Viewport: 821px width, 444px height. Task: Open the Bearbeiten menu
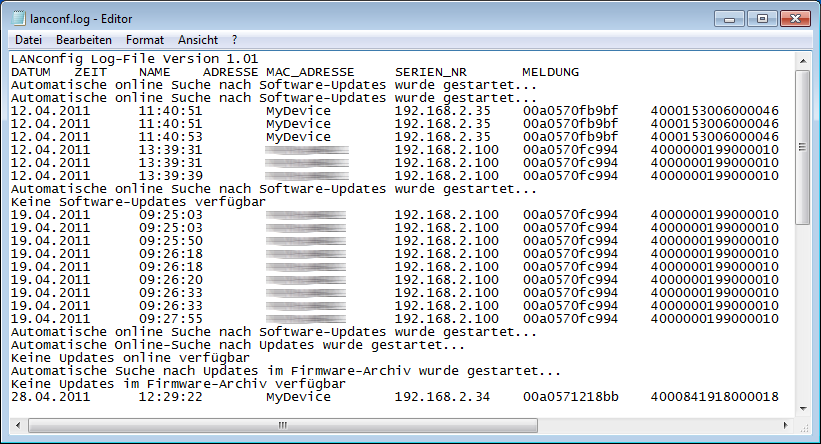tap(83, 40)
